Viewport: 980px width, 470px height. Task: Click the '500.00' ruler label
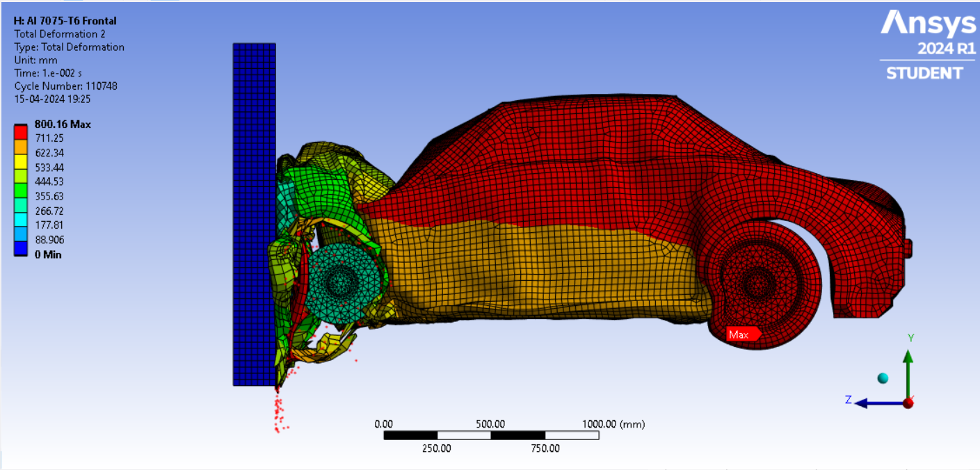tap(490, 424)
